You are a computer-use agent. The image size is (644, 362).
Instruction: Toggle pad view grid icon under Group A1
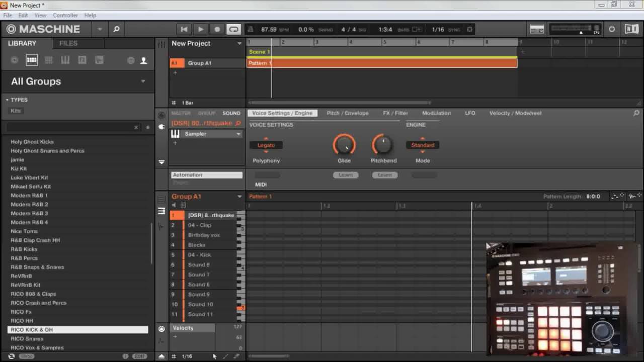(x=183, y=205)
